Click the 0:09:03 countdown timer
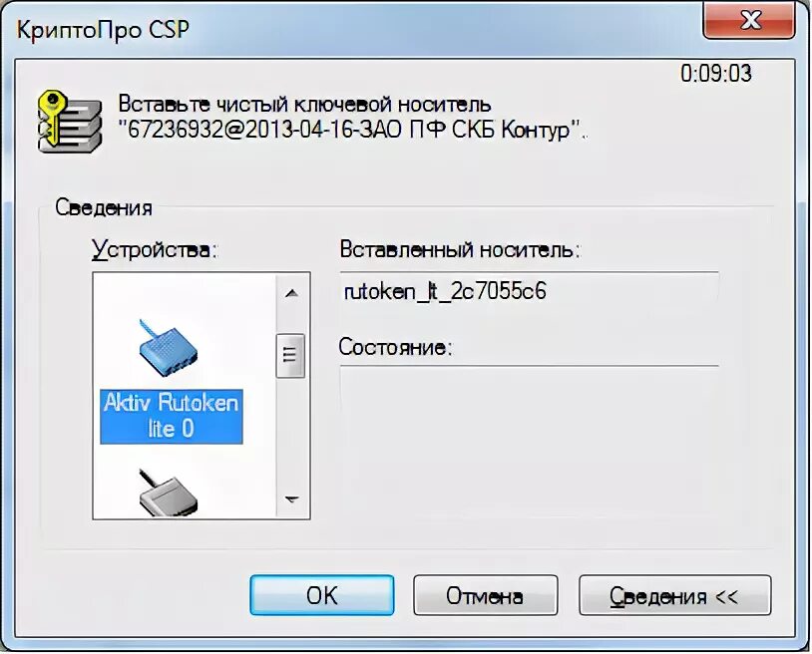 pyautogui.click(x=715, y=74)
